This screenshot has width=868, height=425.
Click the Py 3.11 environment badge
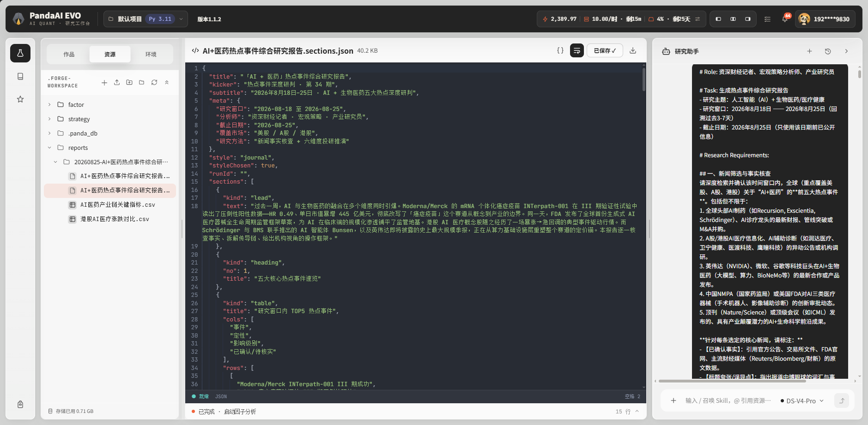click(x=160, y=19)
